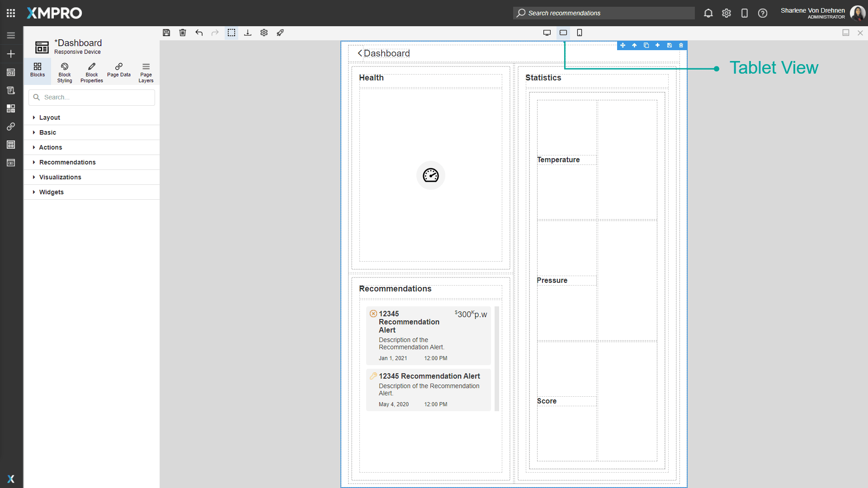
Task: Delete the dashboard using the trash toolbar icon
Action: 183,33
